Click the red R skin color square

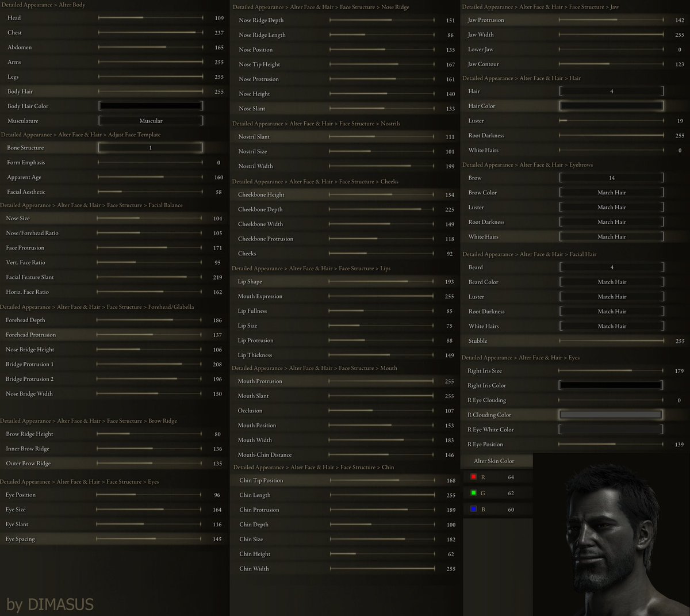(x=473, y=477)
